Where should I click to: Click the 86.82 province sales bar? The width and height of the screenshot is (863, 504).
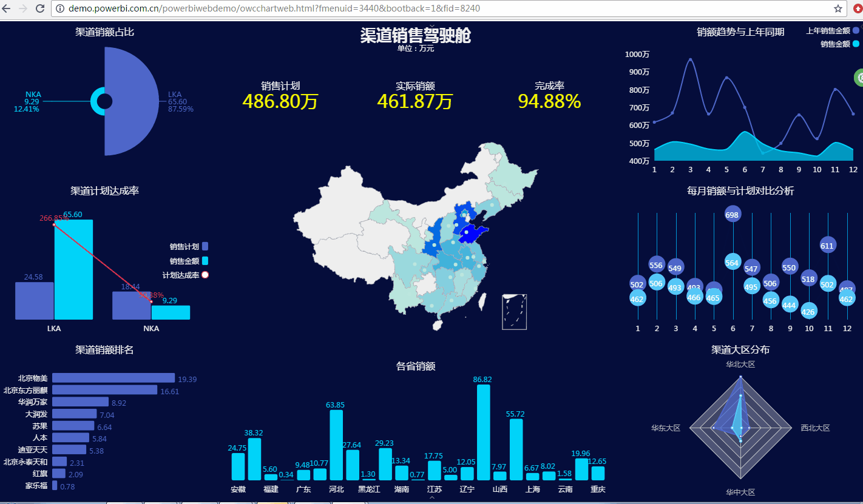click(483, 432)
